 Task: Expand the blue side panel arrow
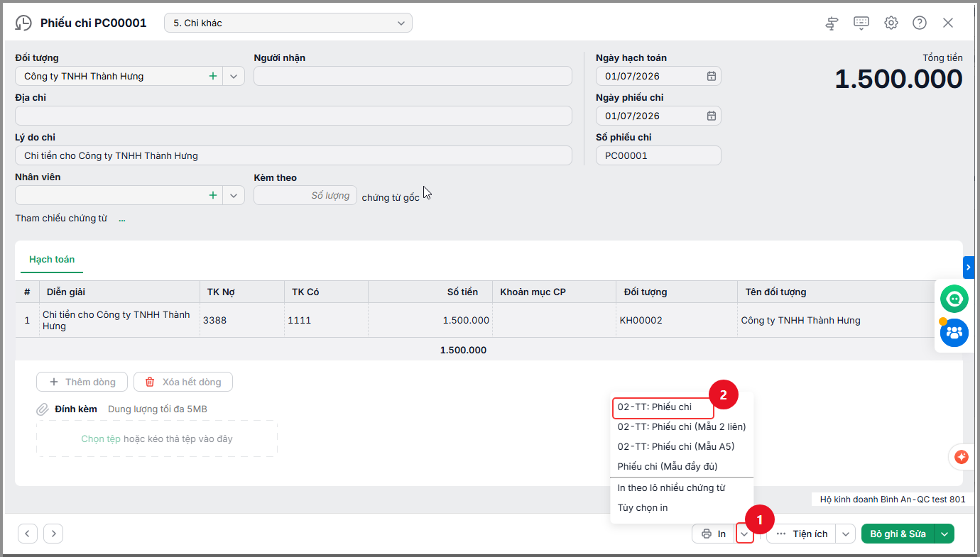pyautogui.click(x=969, y=268)
